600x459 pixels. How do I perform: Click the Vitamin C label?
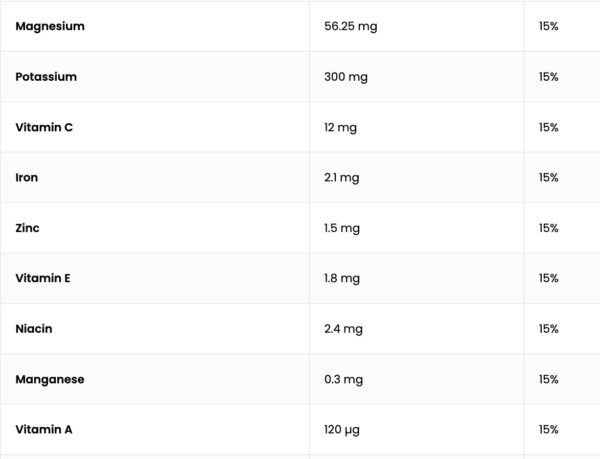pos(42,127)
